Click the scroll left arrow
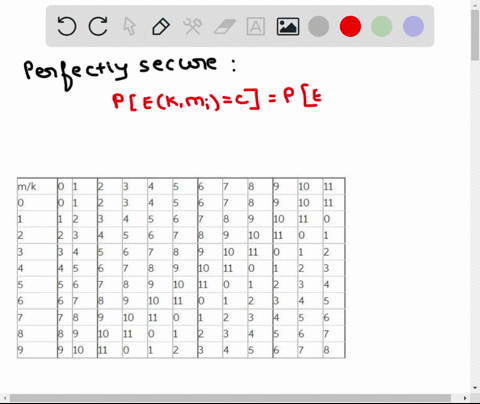Image resolution: width=480 pixels, height=404 pixels. tap(5, 398)
